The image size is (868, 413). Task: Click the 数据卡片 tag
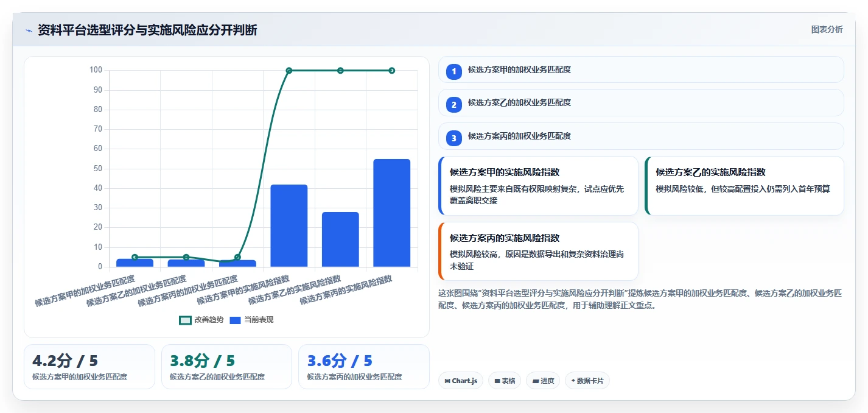click(587, 381)
